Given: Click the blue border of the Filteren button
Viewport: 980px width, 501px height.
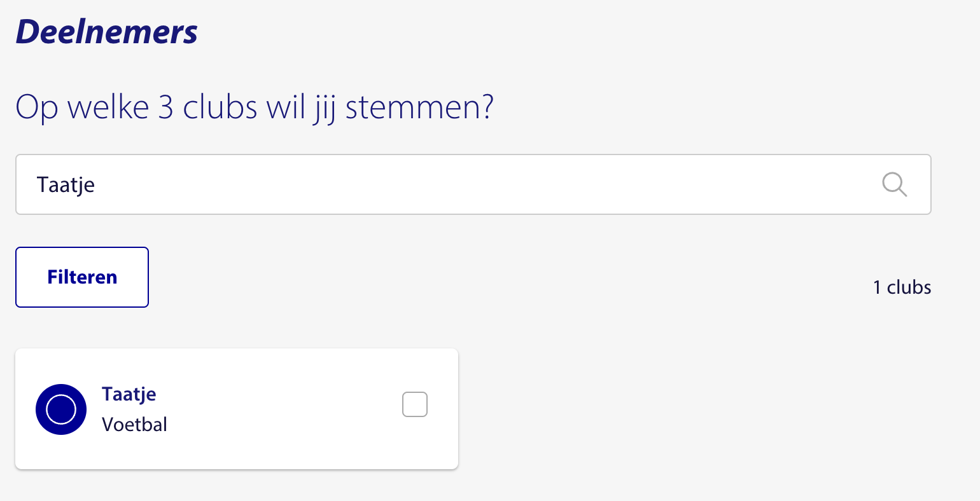Looking at the screenshot, I should (82, 247).
